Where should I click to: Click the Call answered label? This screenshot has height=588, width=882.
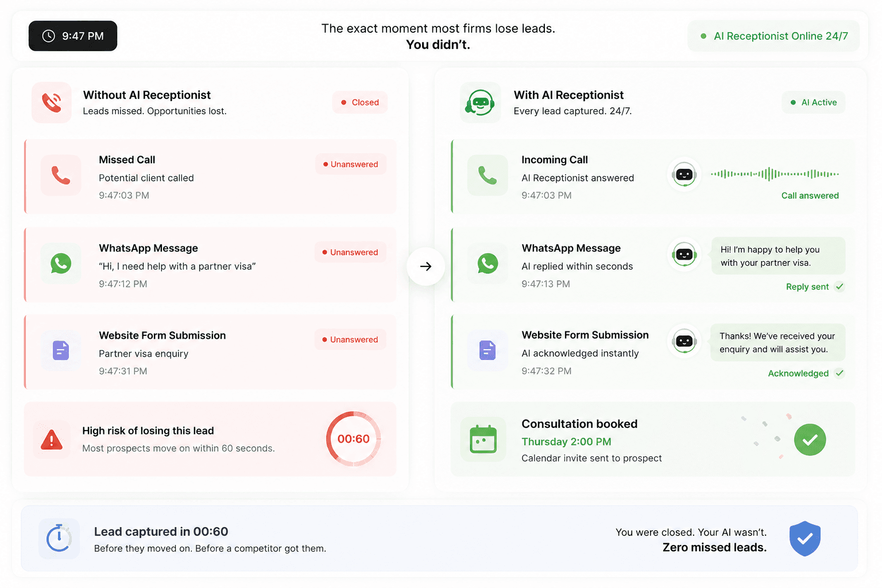[x=810, y=196]
